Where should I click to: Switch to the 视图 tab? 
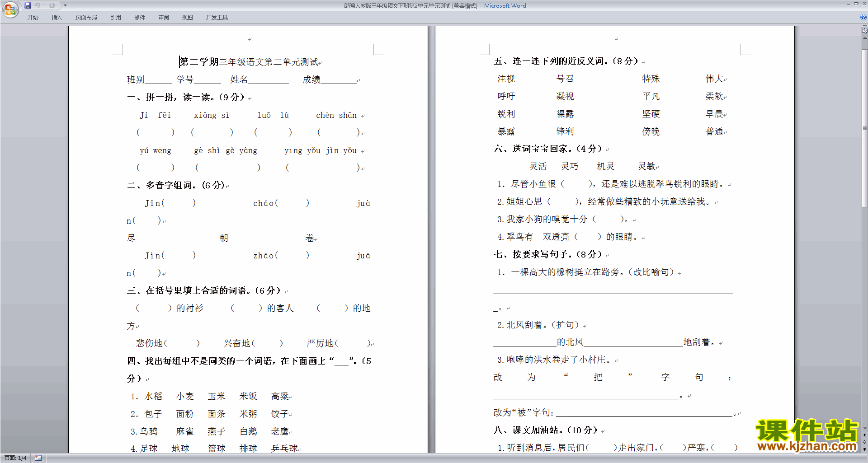point(188,18)
